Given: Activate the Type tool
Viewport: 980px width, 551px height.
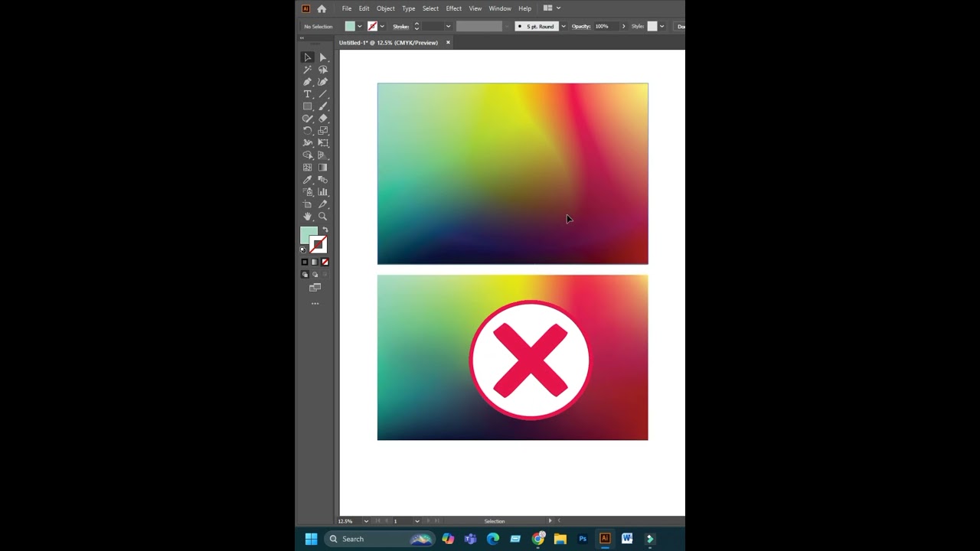Looking at the screenshot, I should tap(308, 94).
